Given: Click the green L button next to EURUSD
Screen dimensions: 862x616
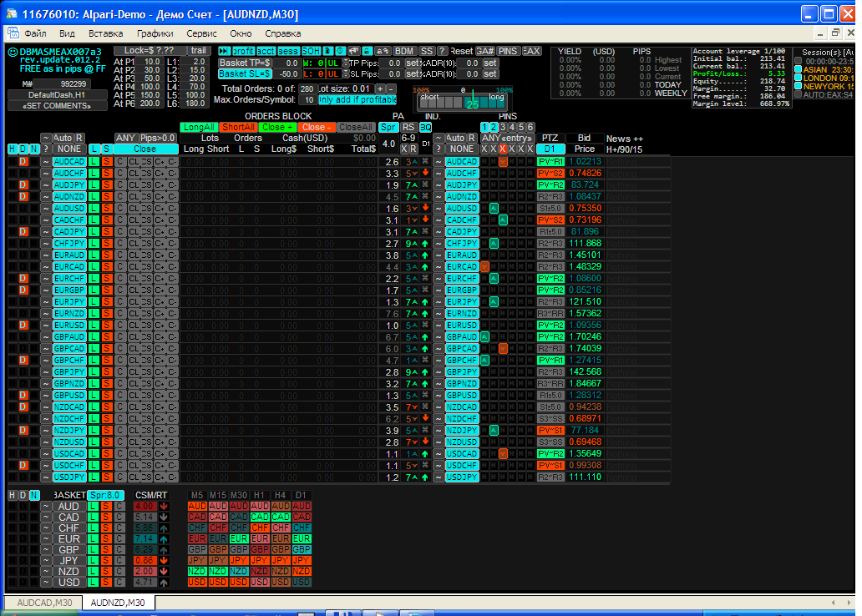Looking at the screenshot, I should coord(94,326).
